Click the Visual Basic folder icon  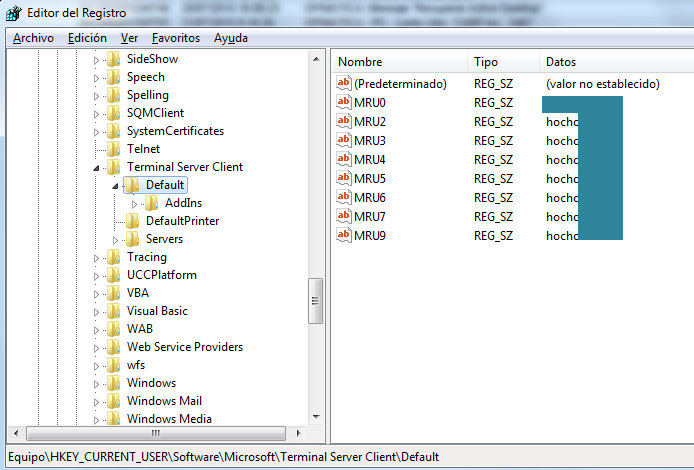114,311
